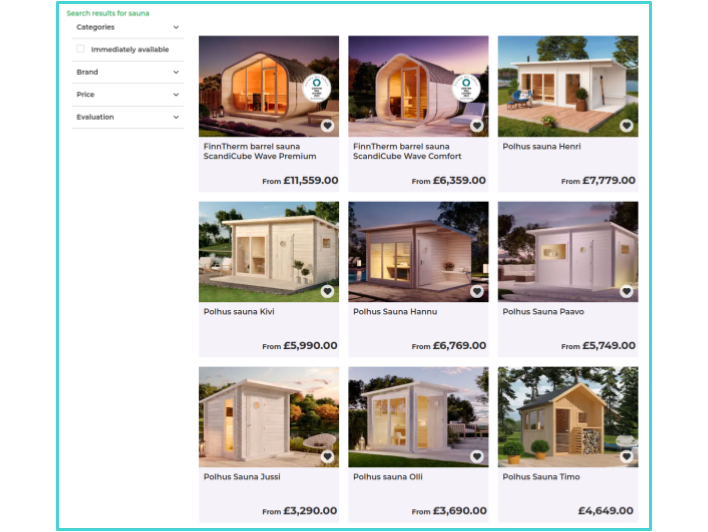Screen dimensions: 708x532
Task: Click the £4,649.00 price
Action: click(x=606, y=511)
